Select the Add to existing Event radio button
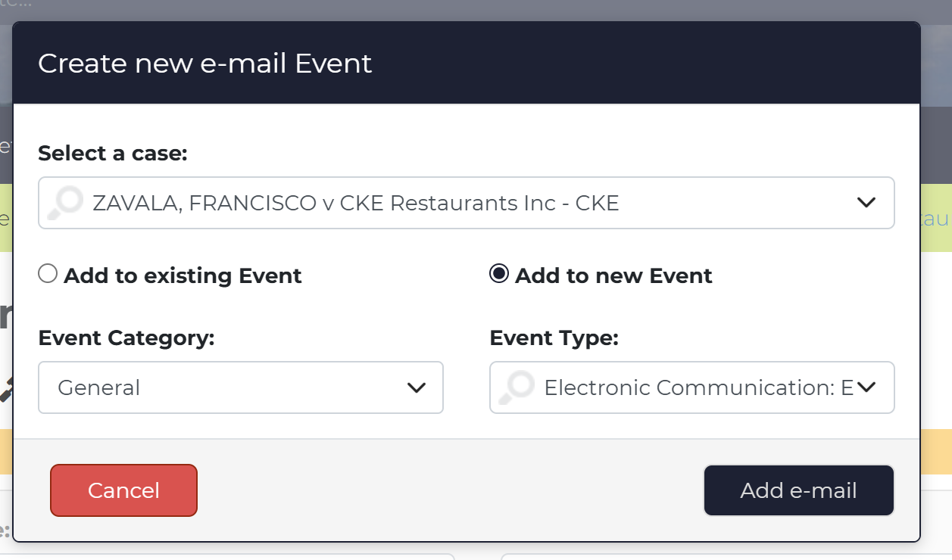952x560 pixels. pyautogui.click(x=48, y=274)
